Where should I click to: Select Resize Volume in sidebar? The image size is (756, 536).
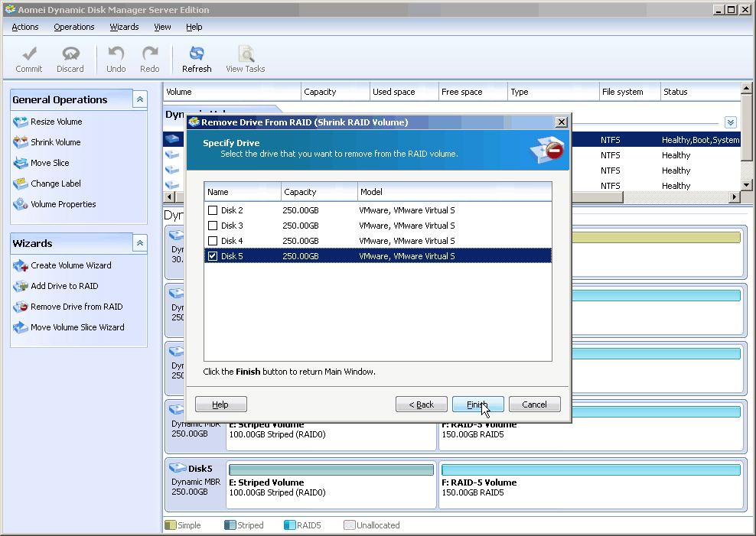(56, 122)
